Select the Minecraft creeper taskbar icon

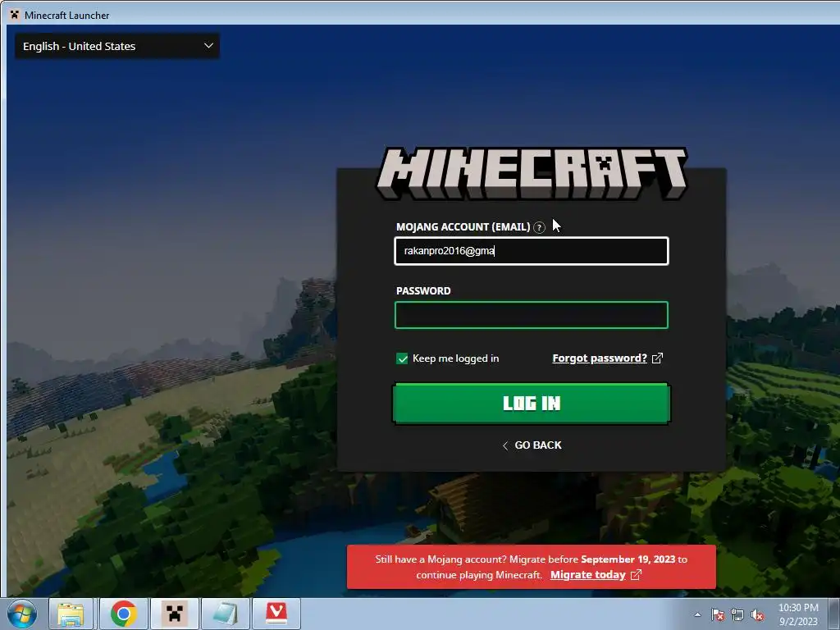[x=174, y=614]
